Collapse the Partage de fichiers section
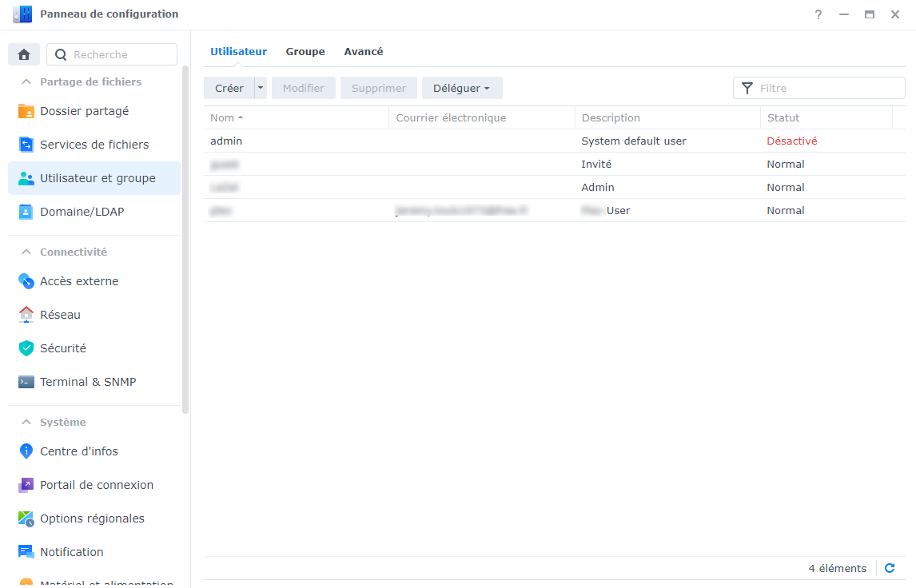Screen dimensions: 916x588 point(26,81)
